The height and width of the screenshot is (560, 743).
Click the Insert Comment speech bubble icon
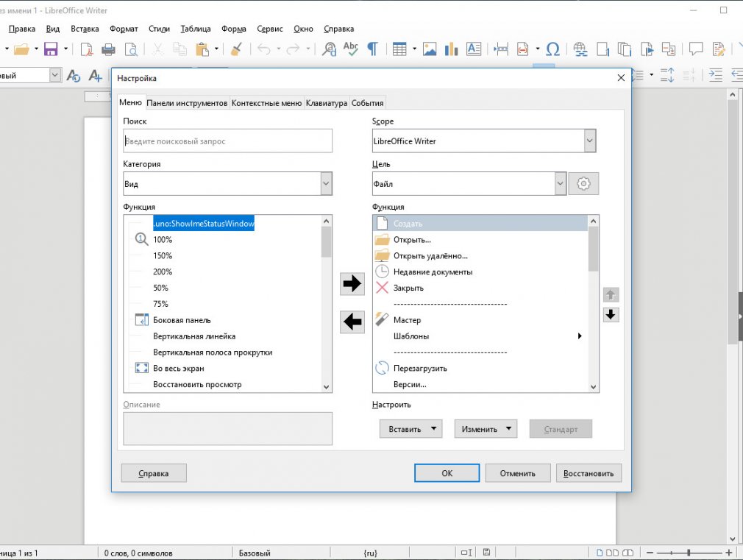[x=696, y=49]
